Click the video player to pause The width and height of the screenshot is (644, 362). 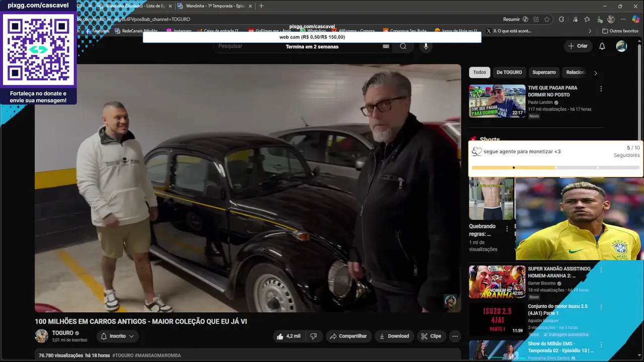tap(248, 188)
